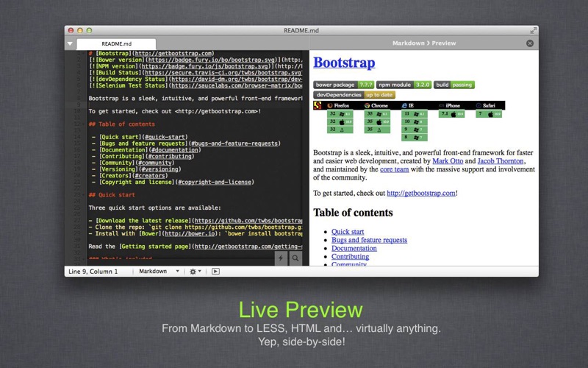Close the Markdown Preview pane
The image size is (588, 368).
click(x=530, y=43)
